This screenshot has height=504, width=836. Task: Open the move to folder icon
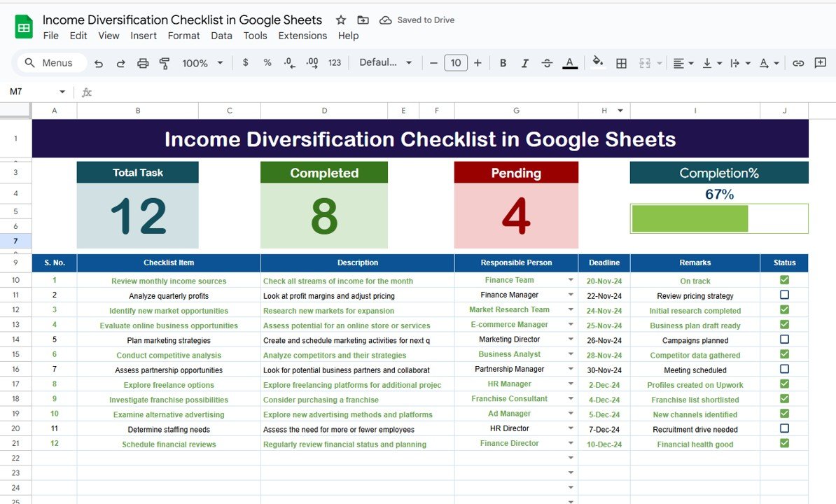pos(363,20)
